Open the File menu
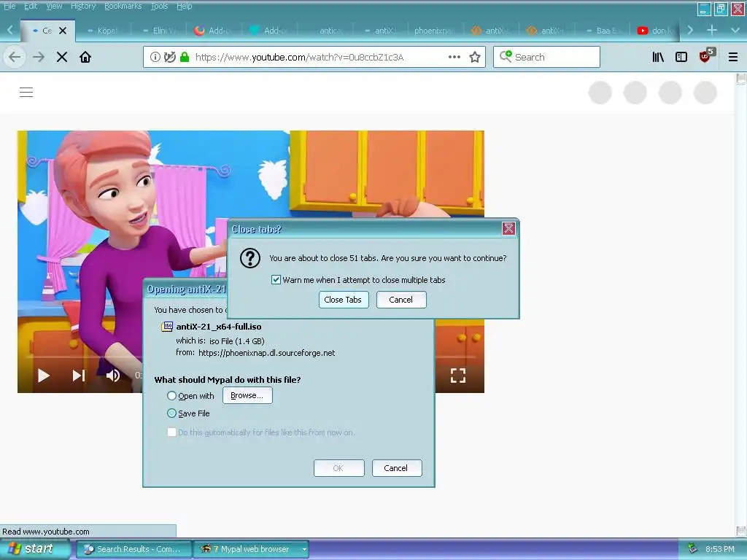Screen dimensions: 747x560 9,6
